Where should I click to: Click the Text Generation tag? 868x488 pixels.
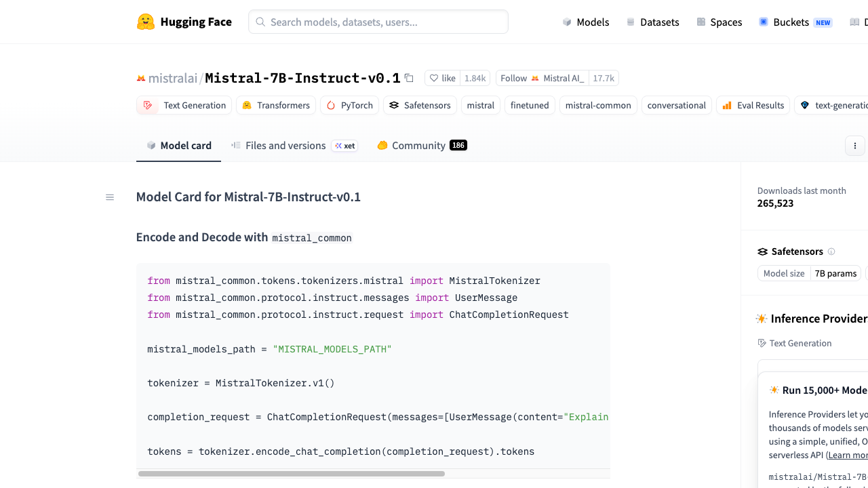pyautogui.click(x=184, y=105)
